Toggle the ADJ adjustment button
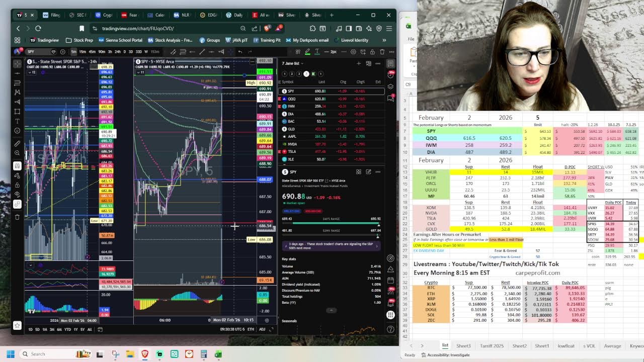 click(x=262, y=329)
